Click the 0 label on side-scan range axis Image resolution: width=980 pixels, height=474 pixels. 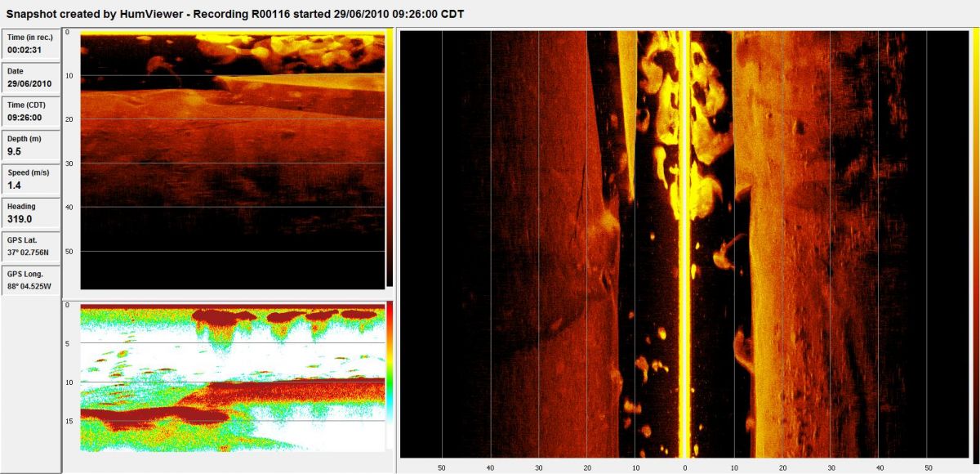click(684, 469)
